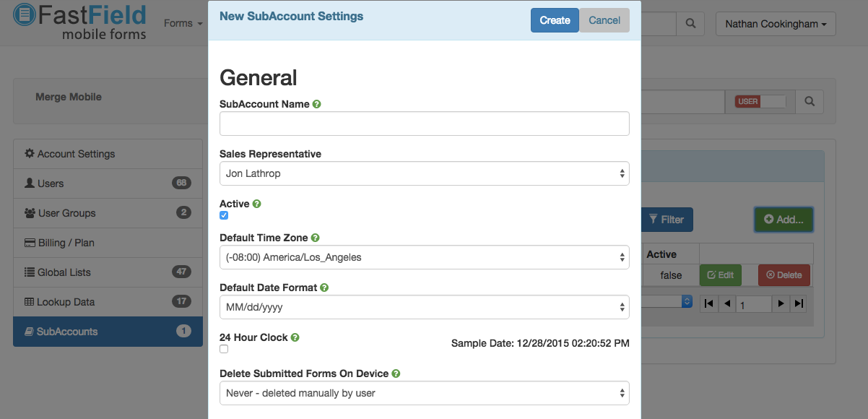868x419 pixels.
Task: Go to the next page arrow in pager
Action: coord(781,304)
